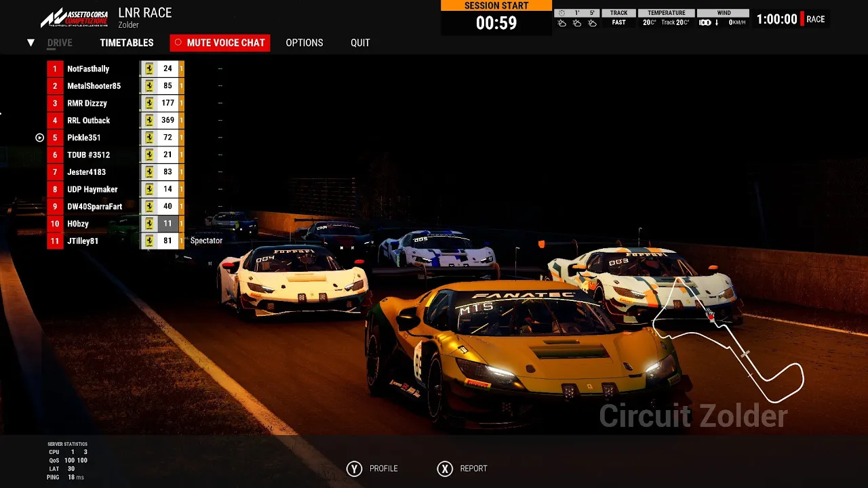Click the Ferrari badge beside DW40SparraFart
Image resolution: width=868 pixels, height=488 pixels.
click(149, 207)
